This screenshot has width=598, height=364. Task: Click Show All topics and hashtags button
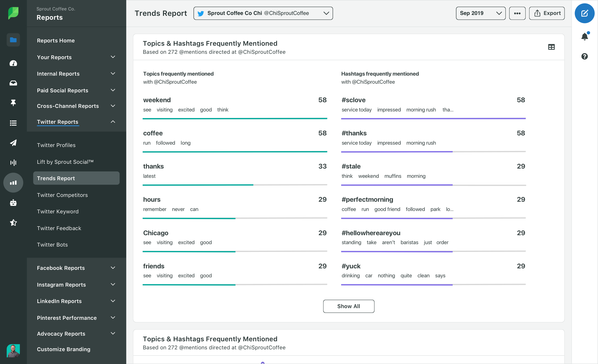coord(349,306)
